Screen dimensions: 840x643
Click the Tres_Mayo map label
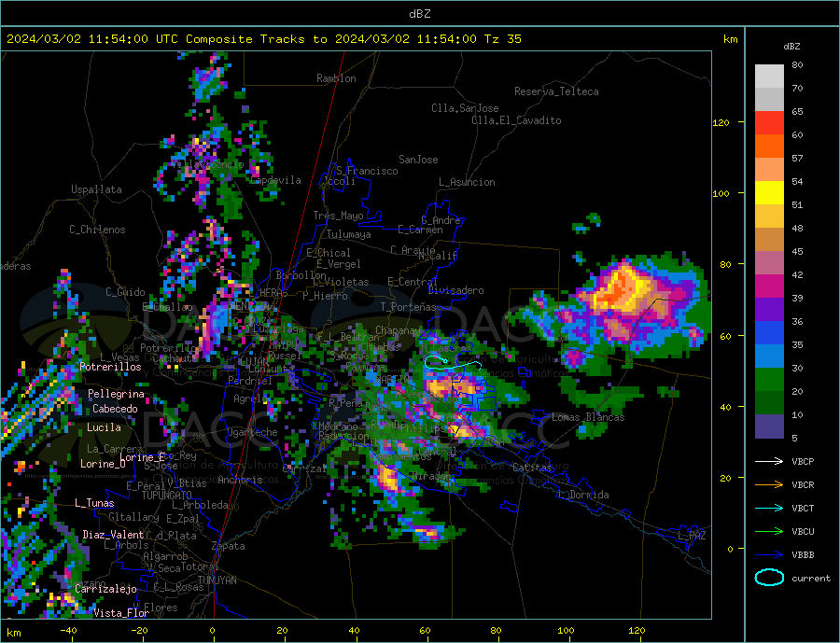coord(338,216)
